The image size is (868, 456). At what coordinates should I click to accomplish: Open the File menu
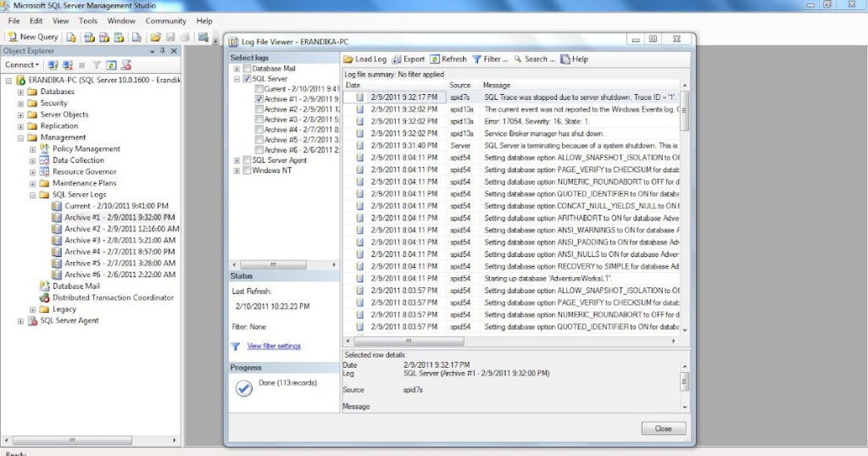point(14,20)
